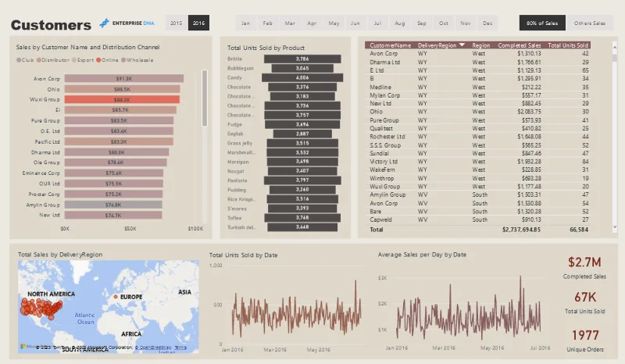Screen dimensions: 625x364
Task: Toggle Wholesale legend marker
Action: 123,60
